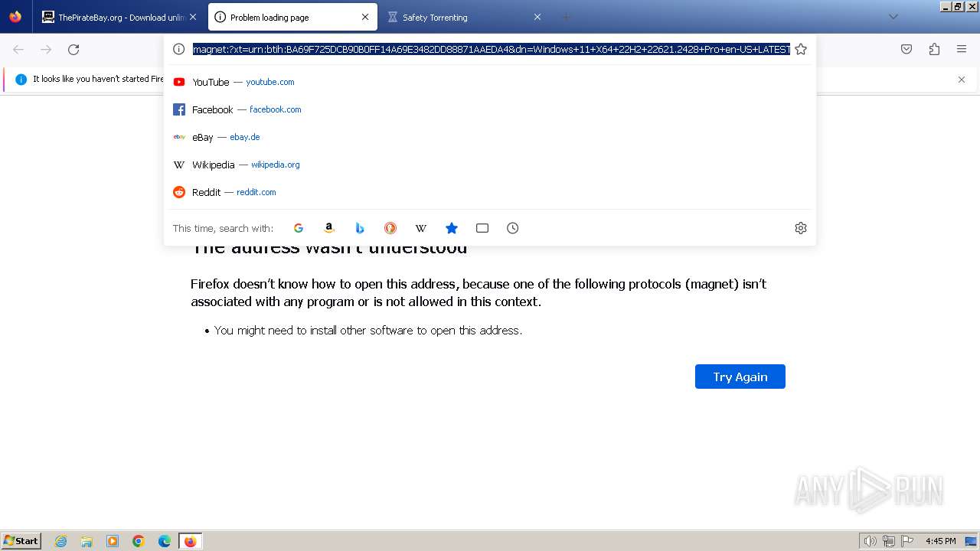Click the magnet link address field
The image size is (980, 551).
point(491,49)
